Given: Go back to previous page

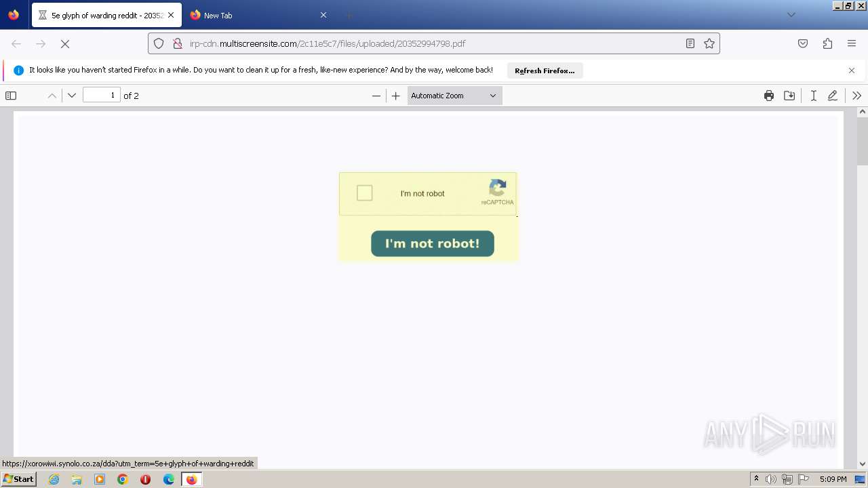Looking at the screenshot, I should (16, 43).
